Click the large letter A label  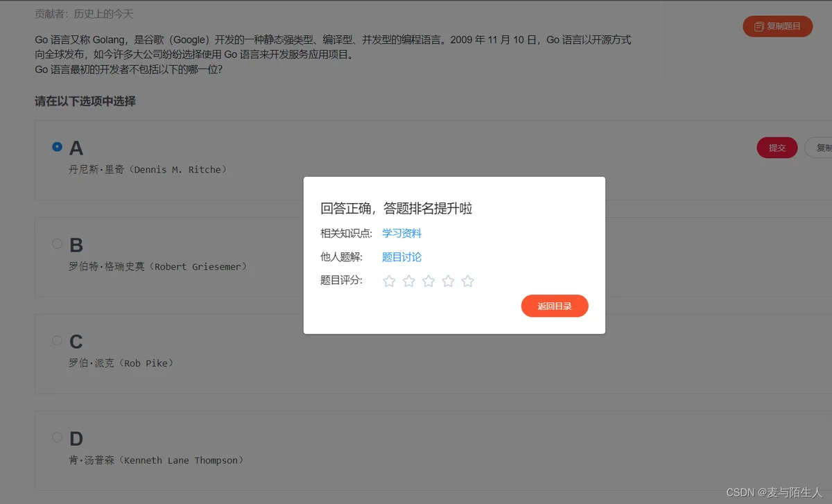[x=76, y=148]
